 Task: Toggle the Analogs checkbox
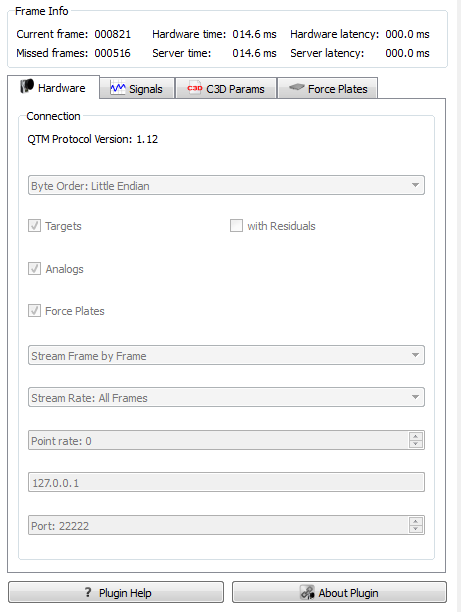(34, 269)
